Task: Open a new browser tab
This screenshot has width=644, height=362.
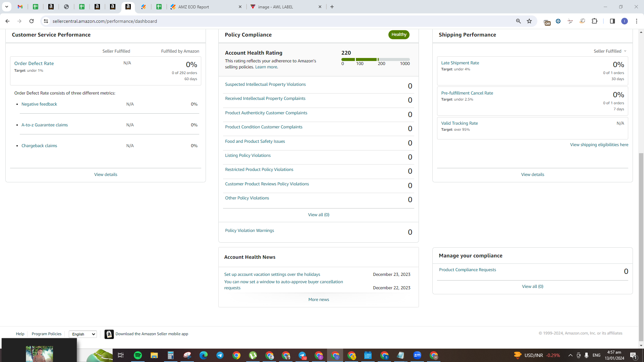Action: [x=332, y=7]
